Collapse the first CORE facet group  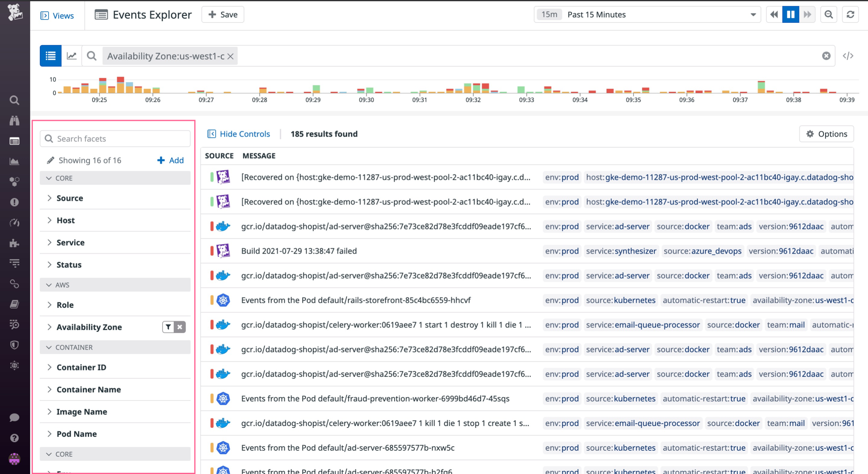115,178
